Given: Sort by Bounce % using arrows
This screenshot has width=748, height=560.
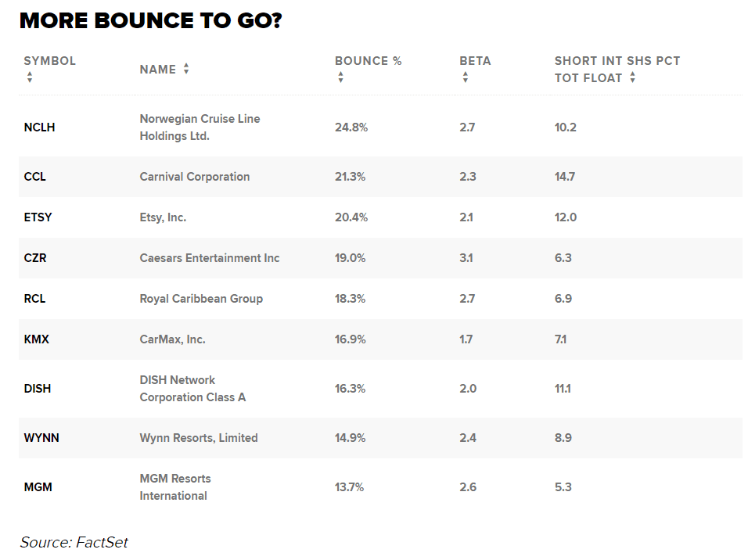Looking at the screenshot, I should [340, 77].
